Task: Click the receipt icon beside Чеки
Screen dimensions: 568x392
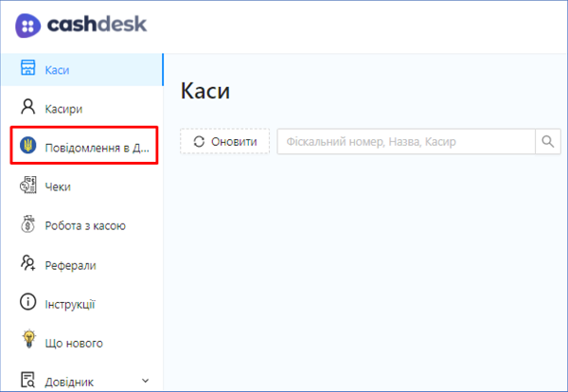Action: click(x=28, y=187)
